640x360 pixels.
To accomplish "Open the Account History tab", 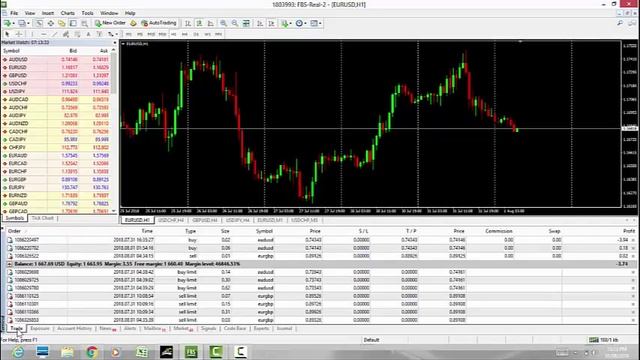I will 74,329.
